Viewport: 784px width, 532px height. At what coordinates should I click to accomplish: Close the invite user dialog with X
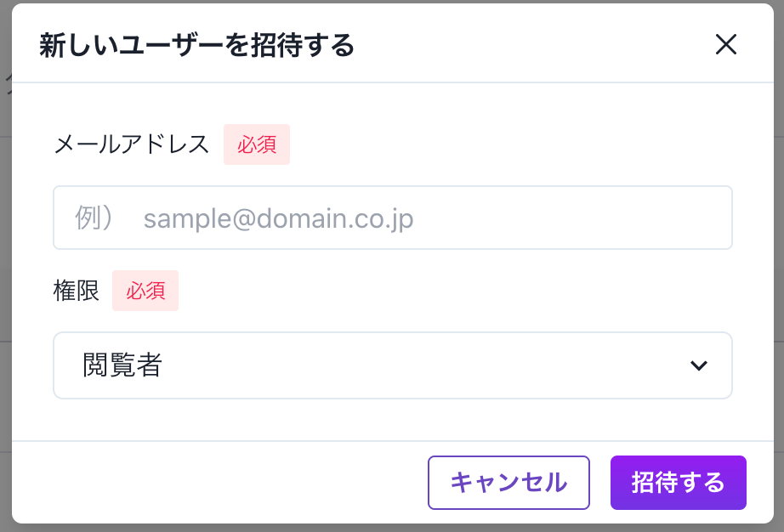coord(725,44)
